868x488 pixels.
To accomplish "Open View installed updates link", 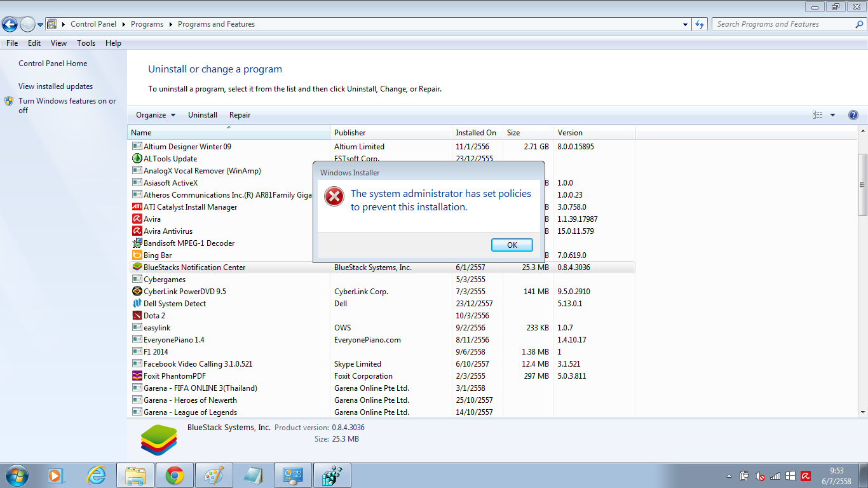I will 55,86.
